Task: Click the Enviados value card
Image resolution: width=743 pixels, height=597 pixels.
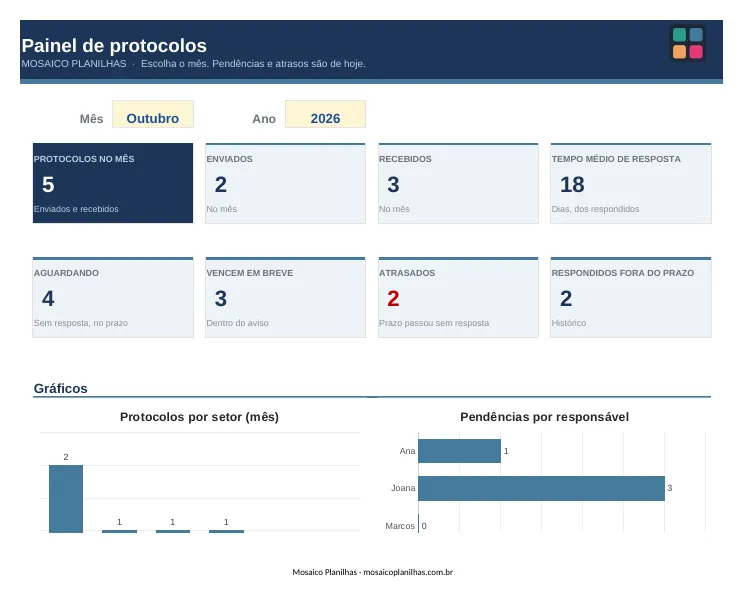Action: (x=285, y=183)
